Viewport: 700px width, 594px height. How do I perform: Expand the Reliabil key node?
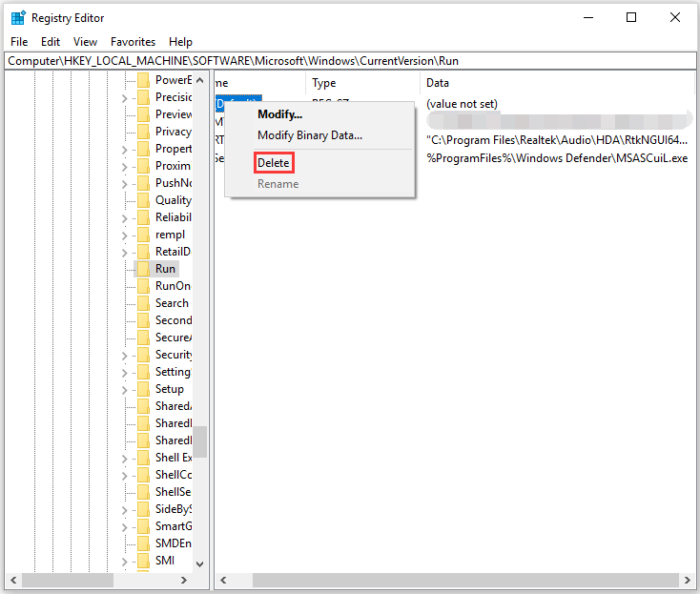coord(125,217)
